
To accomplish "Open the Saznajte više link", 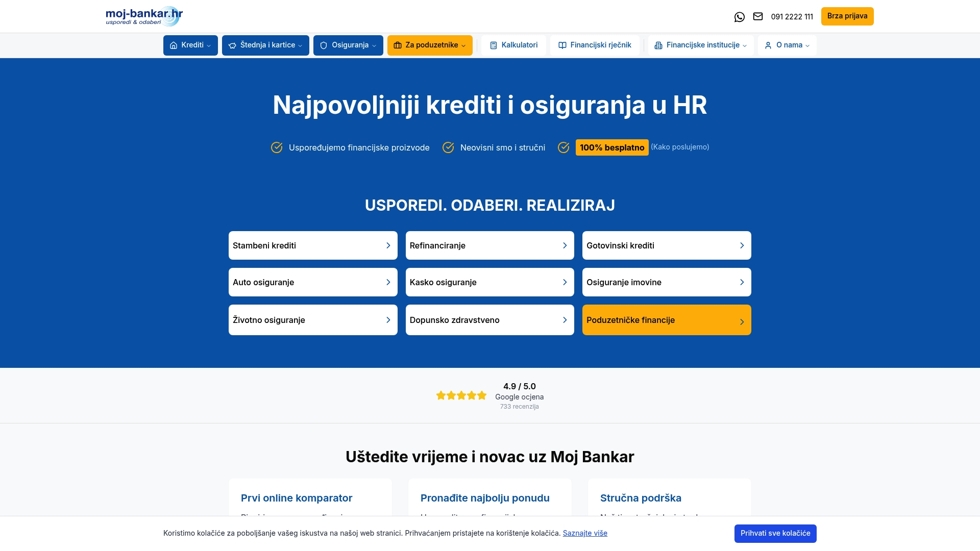I will point(585,533).
